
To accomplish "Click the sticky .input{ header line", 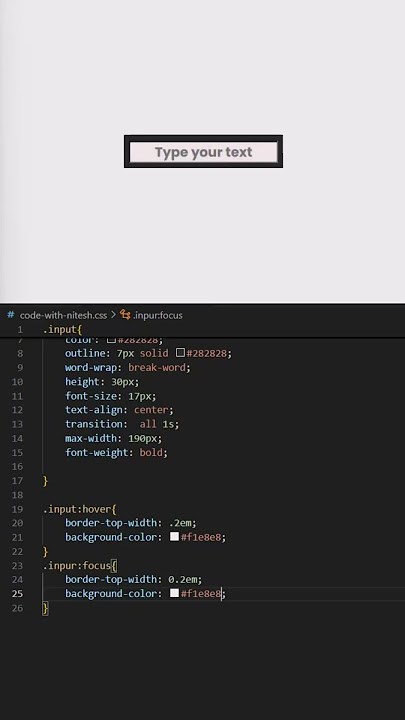I will 62,330.
